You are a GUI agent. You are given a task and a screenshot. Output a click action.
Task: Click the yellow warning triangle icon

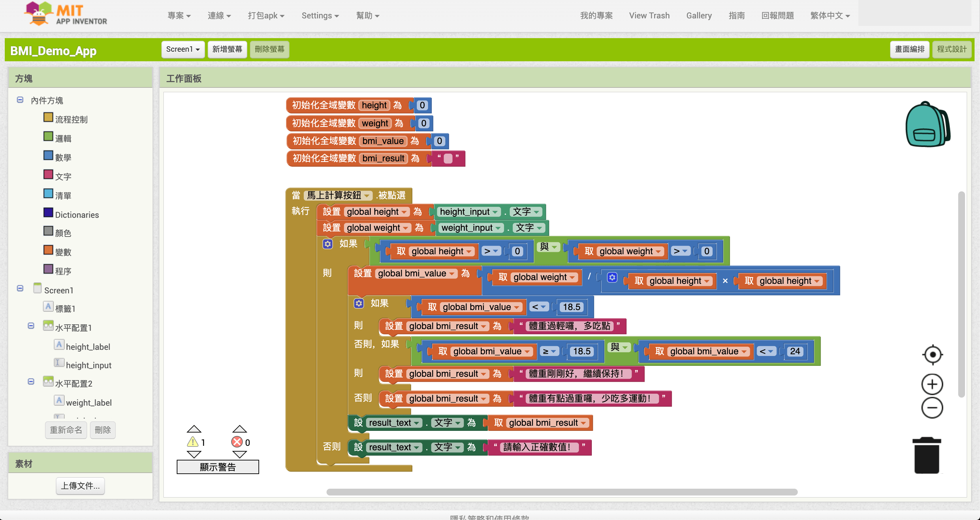point(193,442)
